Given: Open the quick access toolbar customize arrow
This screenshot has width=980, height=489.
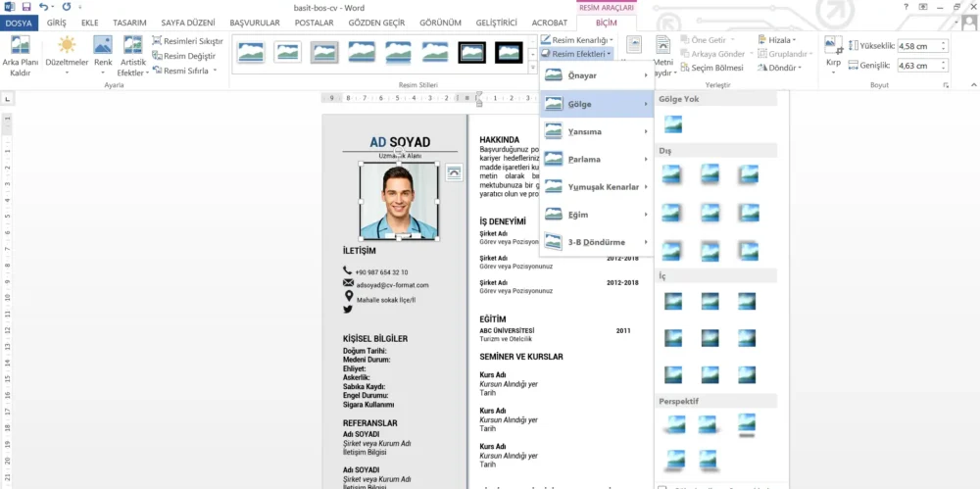Looking at the screenshot, I should (x=80, y=7).
